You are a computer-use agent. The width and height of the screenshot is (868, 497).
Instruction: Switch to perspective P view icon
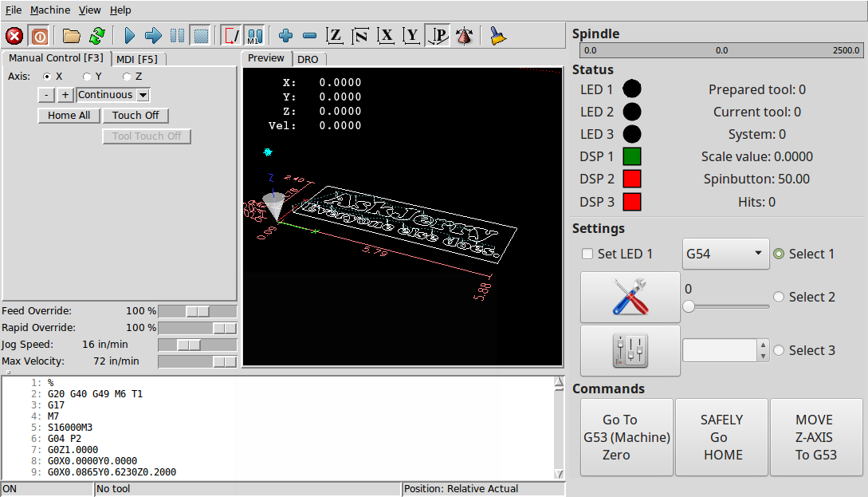(x=438, y=36)
